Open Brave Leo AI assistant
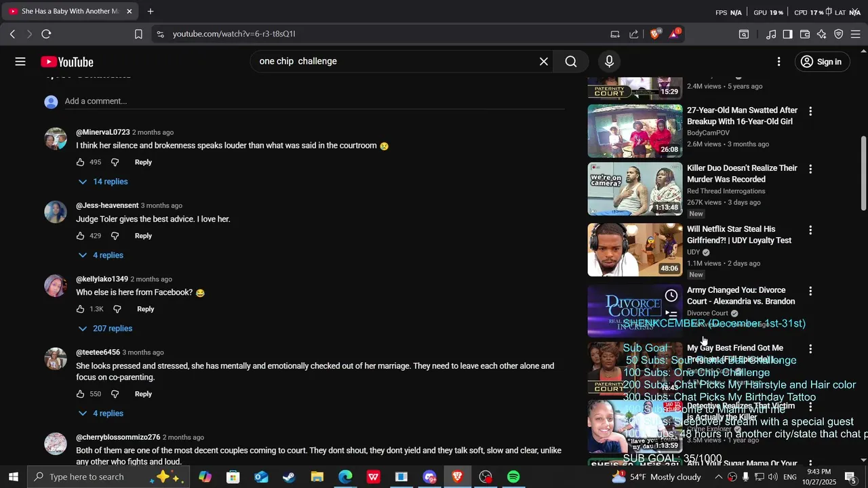 point(822,34)
